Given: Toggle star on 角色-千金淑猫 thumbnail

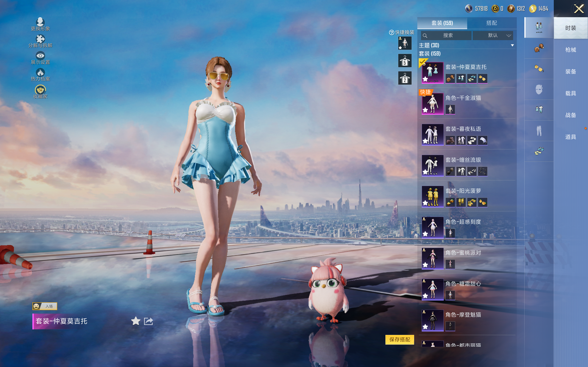Looking at the screenshot, I should tap(425, 110).
